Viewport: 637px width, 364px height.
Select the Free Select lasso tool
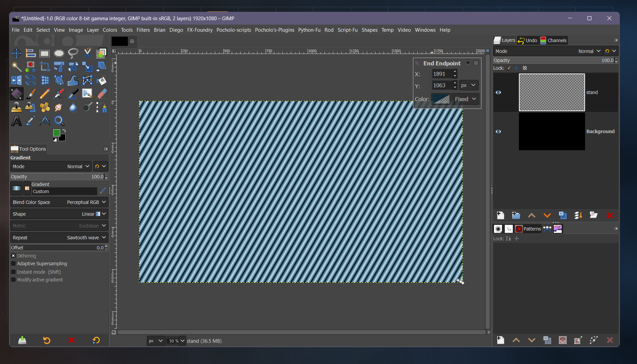pos(73,53)
